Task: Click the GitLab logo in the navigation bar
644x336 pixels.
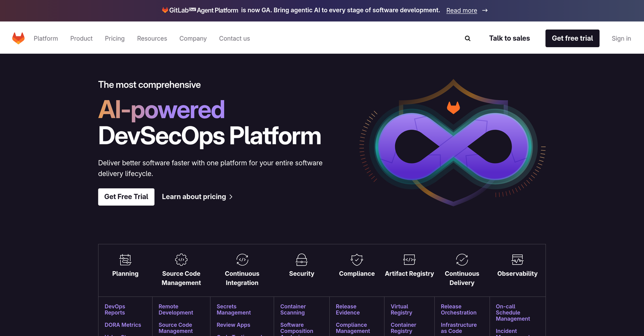Action: [18, 38]
